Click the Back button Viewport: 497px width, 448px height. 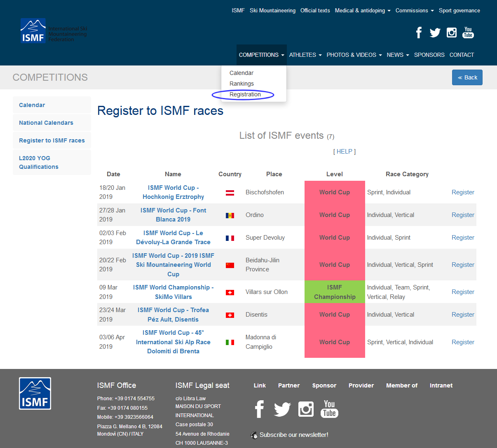(467, 77)
